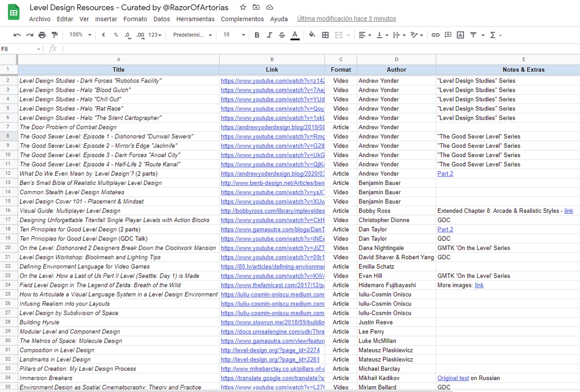Open the 'More images' link in row 24
The width and height of the screenshot is (580, 392).
point(479,285)
